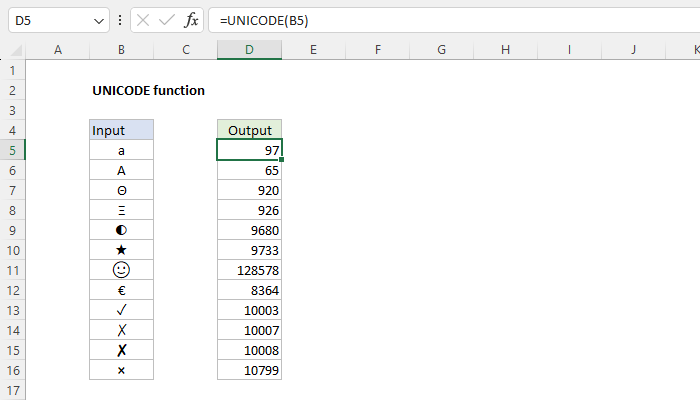This screenshot has width=700, height=400.
Task: Select output cell showing 8364
Action: [x=250, y=290]
